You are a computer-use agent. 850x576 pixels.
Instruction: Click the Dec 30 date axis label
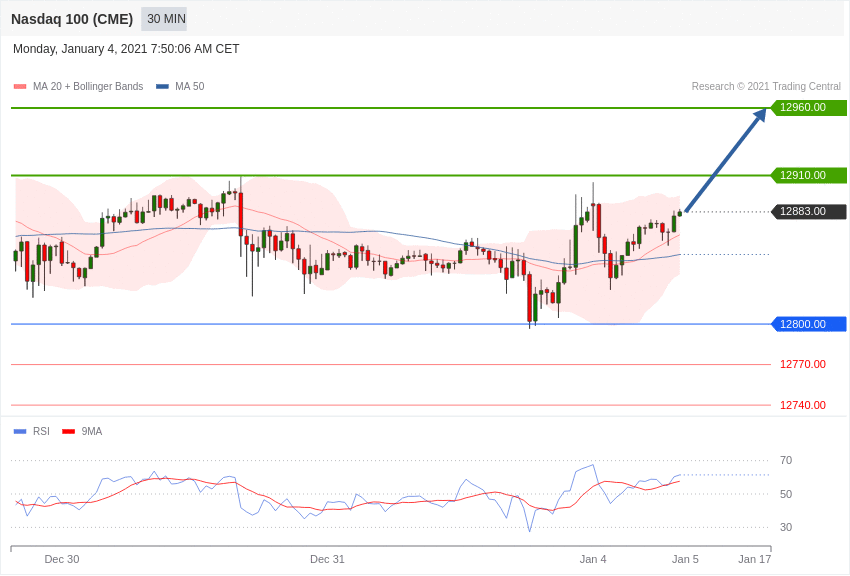tap(62, 559)
